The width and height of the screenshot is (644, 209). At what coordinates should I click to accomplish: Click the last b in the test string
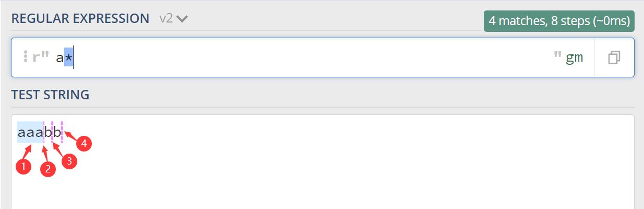click(57, 133)
